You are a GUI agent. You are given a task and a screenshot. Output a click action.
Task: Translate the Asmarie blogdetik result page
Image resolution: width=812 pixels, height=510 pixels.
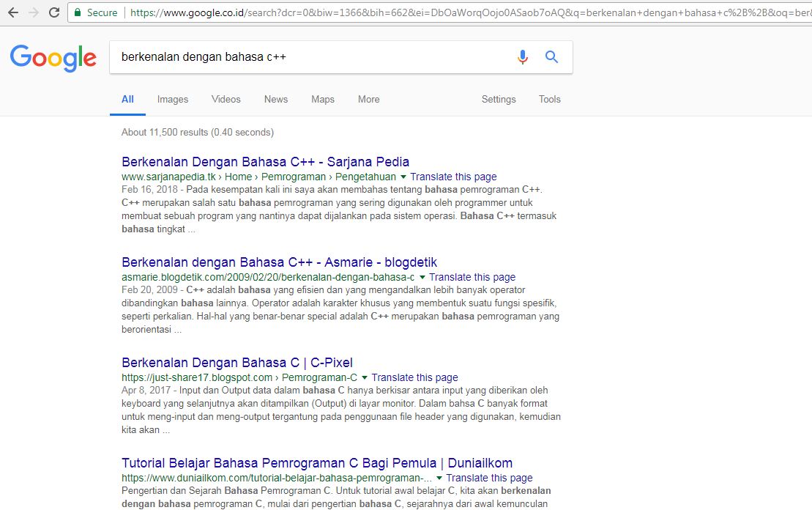coord(472,277)
